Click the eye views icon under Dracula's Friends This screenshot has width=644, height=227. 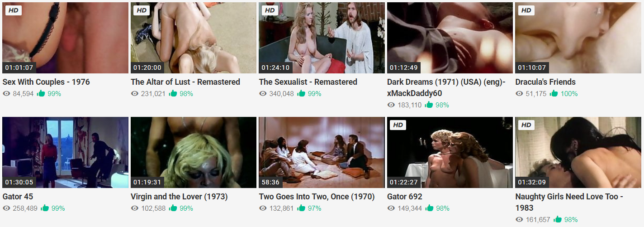pyautogui.click(x=519, y=94)
